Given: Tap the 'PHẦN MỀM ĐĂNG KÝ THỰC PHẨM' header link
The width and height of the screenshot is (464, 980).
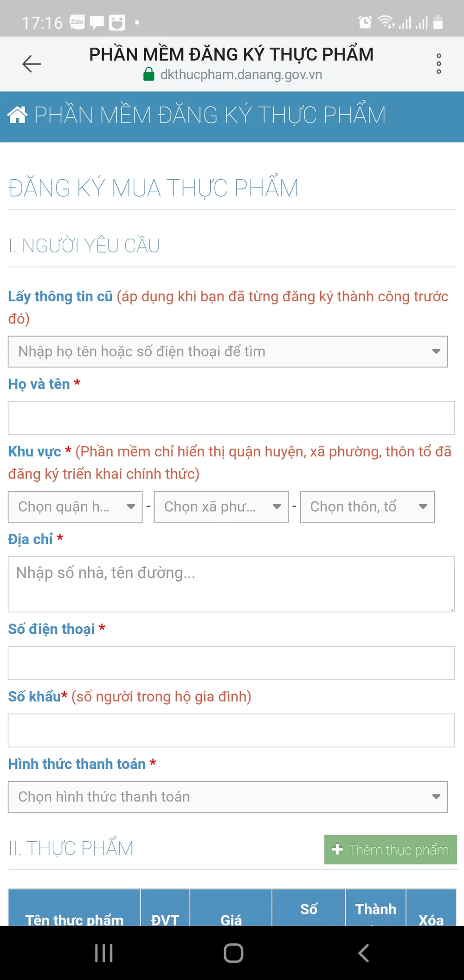Looking at the screenshot, I should tap(210, 115).
